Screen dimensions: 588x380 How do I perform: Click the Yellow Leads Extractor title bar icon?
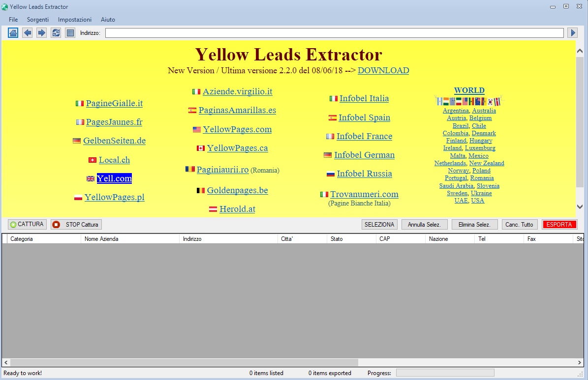coord(5,7)
